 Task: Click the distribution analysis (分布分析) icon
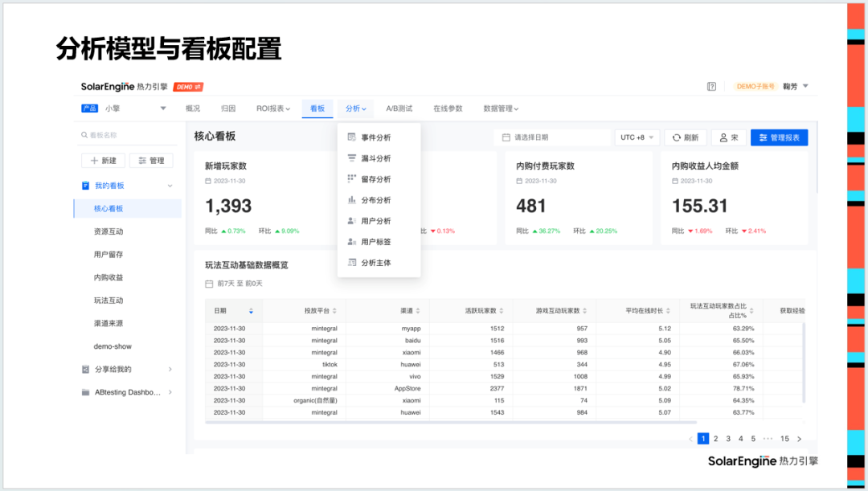pyautogui.click(x=351, y=198)
